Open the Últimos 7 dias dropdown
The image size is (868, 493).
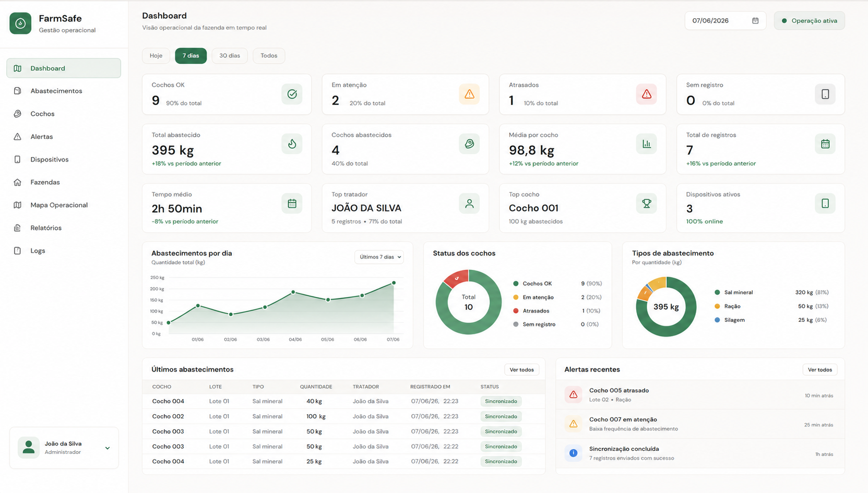(x=379, y=257)
